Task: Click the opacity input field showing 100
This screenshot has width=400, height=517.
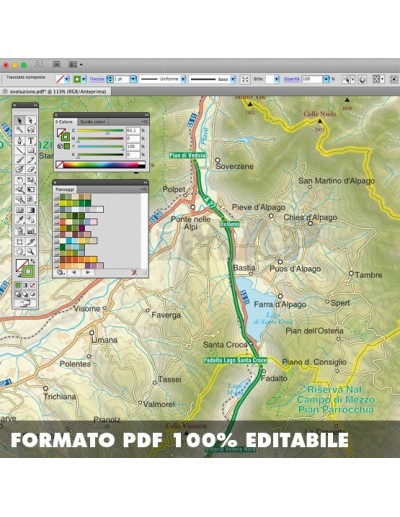Action: [x=312, y=79]
